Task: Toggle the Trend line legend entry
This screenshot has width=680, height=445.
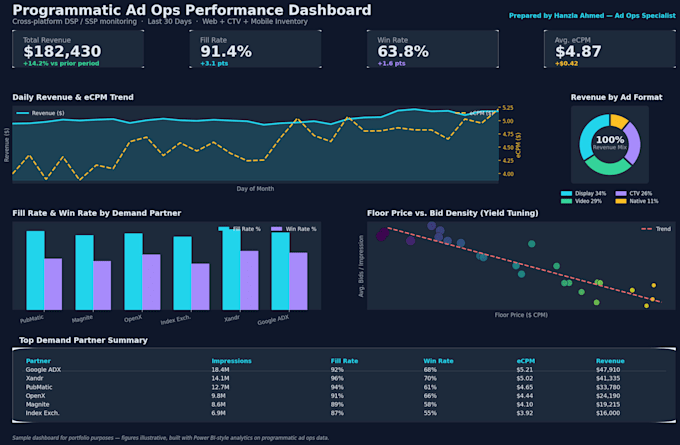Action: click(656, 229)
